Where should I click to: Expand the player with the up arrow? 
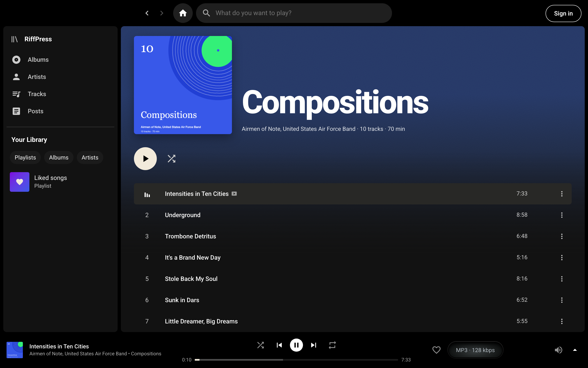575,350
